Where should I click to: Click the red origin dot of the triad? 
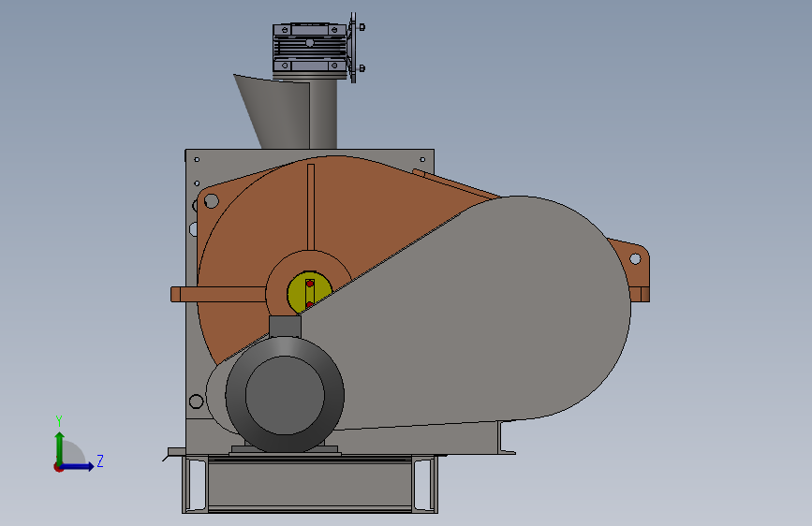[x=58, y=467]
